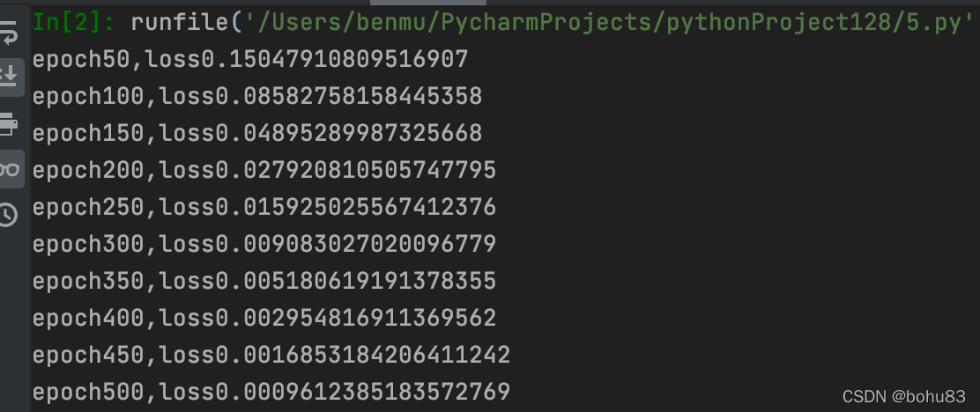This screenshot has height=412, width=980.
Task: Open console command history clock icon
Action: click(8, 215)
